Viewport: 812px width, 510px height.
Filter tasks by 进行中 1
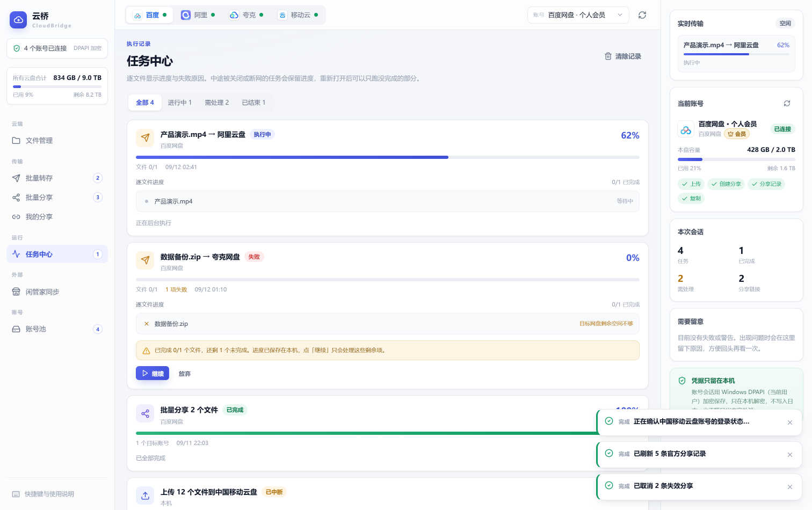click(180, 103)
